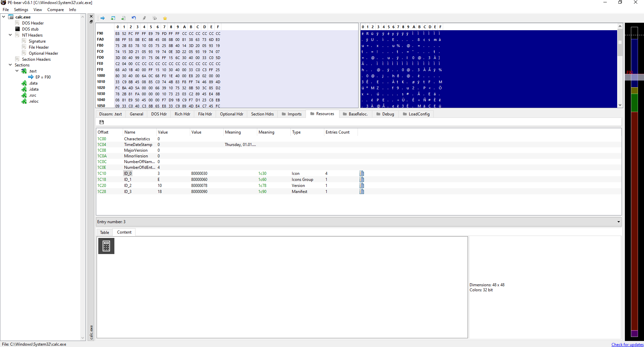Click the go-to-RVA window icon with green arrow
This screenshot has height=347, width=644.
point(113,18)
